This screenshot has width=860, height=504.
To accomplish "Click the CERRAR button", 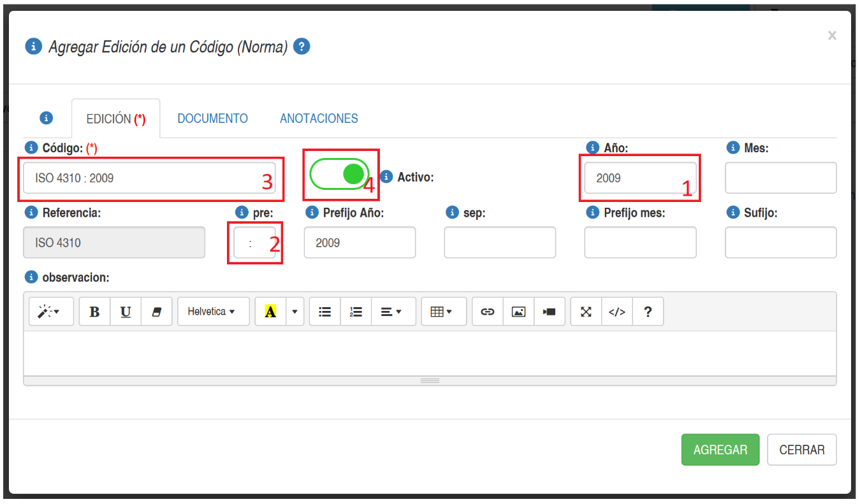I will coord(801,450).
